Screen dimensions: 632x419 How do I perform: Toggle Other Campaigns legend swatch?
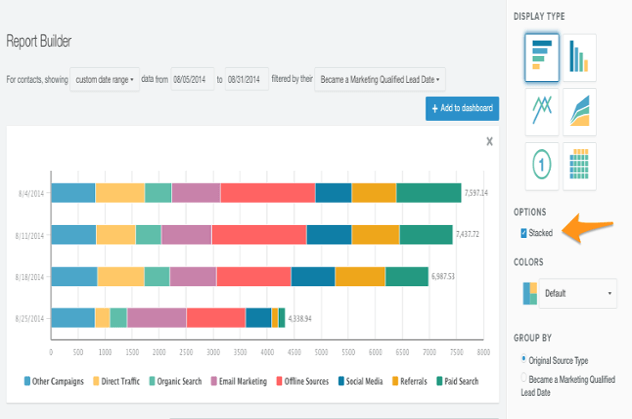click(x=27, y=381)
